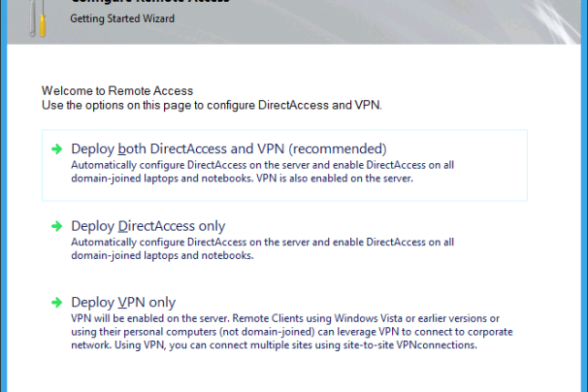Click green arrow beside Deploy VPN only
Screen dimensions: 588x392
coord(57,303)
